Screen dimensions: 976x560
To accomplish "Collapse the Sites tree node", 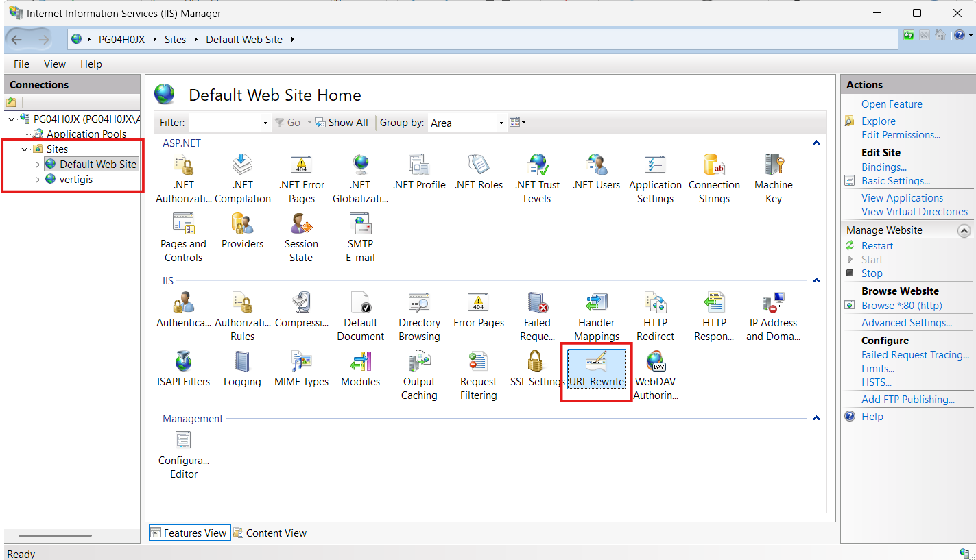I will pyautogui.click(x=25, y=149).
